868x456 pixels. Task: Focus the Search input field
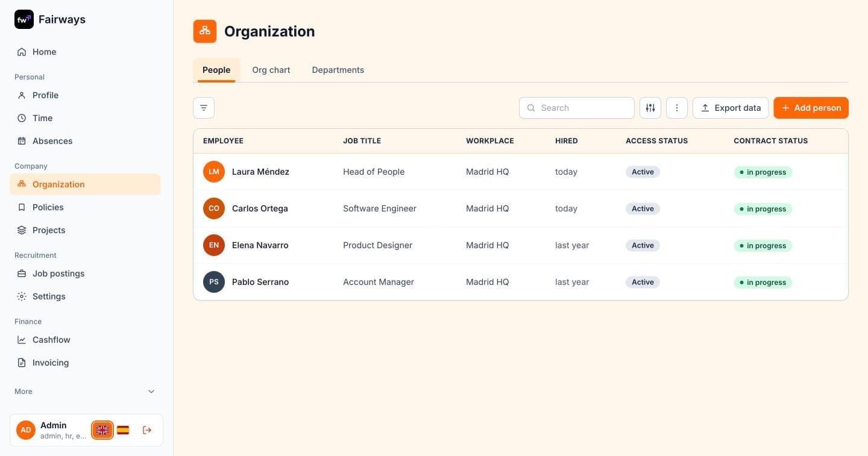(577, 108)
